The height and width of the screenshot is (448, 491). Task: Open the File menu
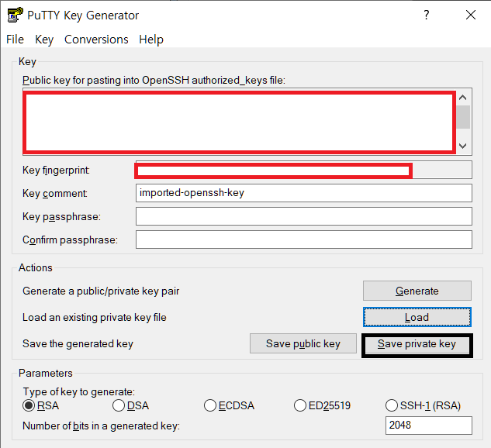point(15,40)
